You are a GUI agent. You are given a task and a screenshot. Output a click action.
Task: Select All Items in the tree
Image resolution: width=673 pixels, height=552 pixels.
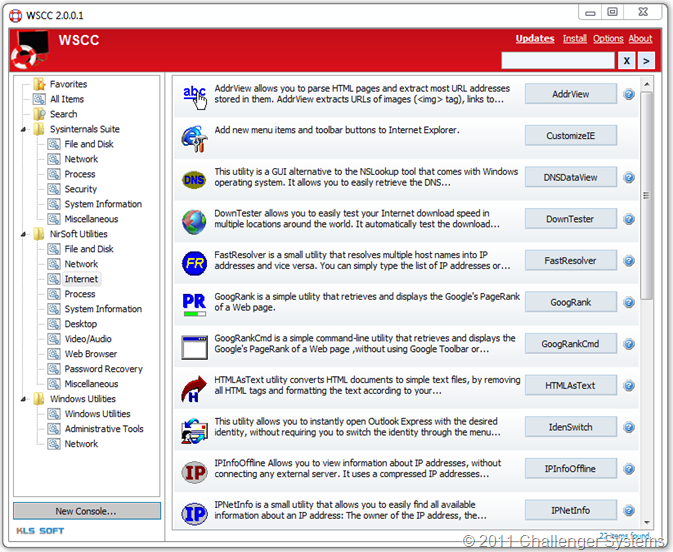click(x=67, y=99)
